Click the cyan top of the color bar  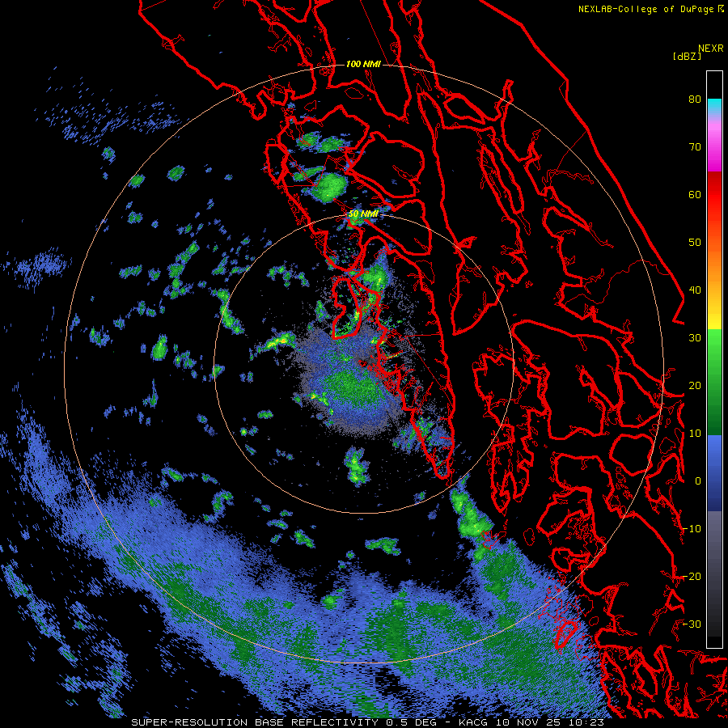pos(714,104)
